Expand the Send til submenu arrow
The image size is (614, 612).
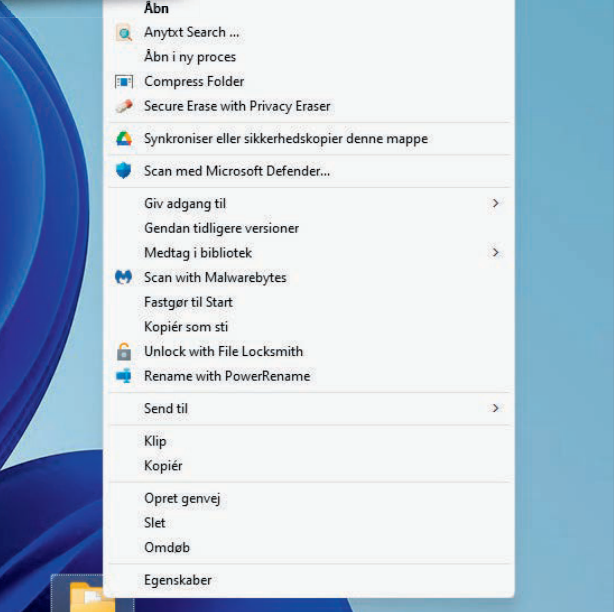coord(495,408)
